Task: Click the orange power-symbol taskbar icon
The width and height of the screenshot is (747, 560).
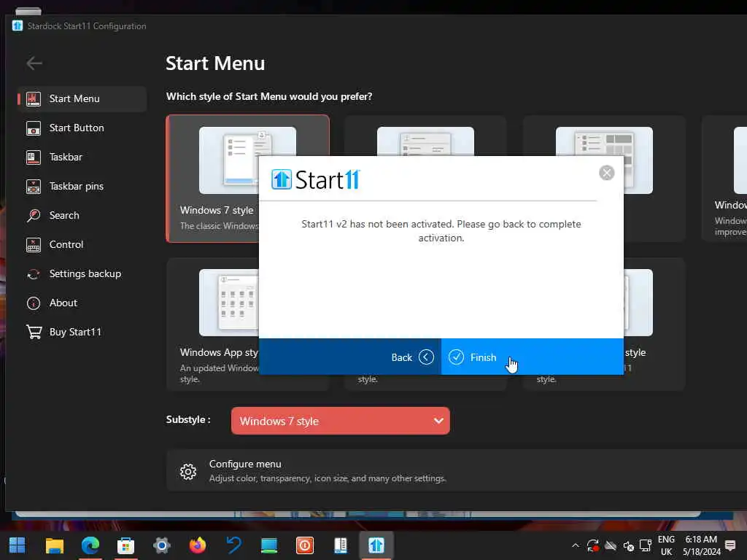Action: coord(305,545)
